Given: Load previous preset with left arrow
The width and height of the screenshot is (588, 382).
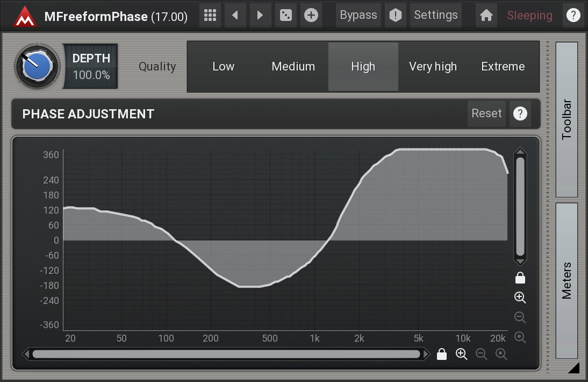Looking at the screenshot, I should pyautogui.click(x=235, y=15).
